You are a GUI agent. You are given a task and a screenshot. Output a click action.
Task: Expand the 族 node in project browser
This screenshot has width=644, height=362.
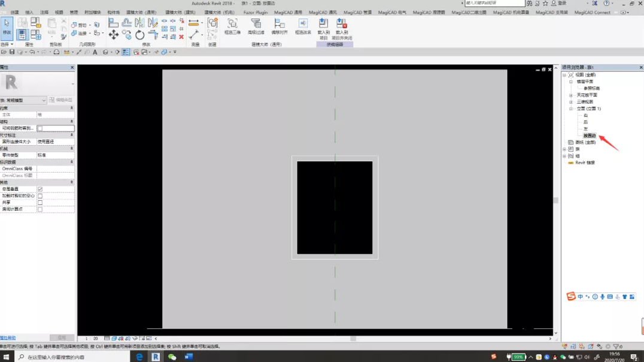coord(564,149)
